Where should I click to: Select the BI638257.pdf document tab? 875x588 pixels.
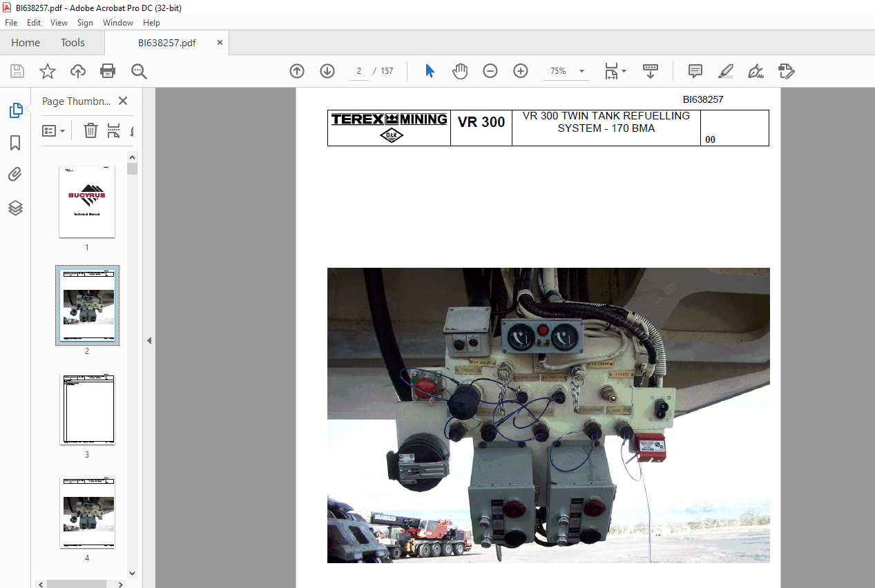coord(166,43)
